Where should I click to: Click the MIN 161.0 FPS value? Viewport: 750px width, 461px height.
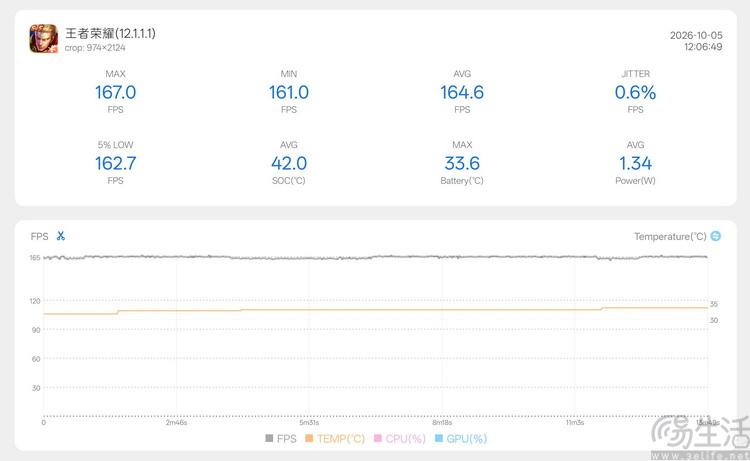click(289, 92)
